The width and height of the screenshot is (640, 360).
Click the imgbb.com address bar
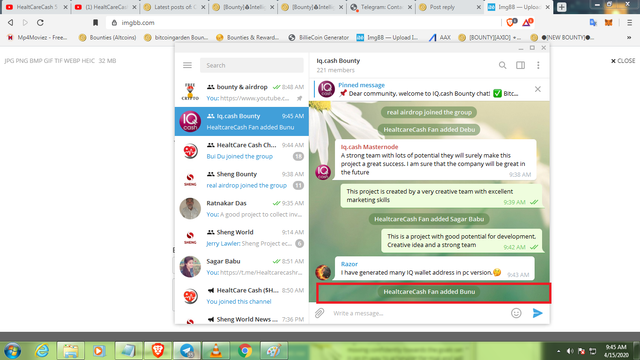point(302,22)
